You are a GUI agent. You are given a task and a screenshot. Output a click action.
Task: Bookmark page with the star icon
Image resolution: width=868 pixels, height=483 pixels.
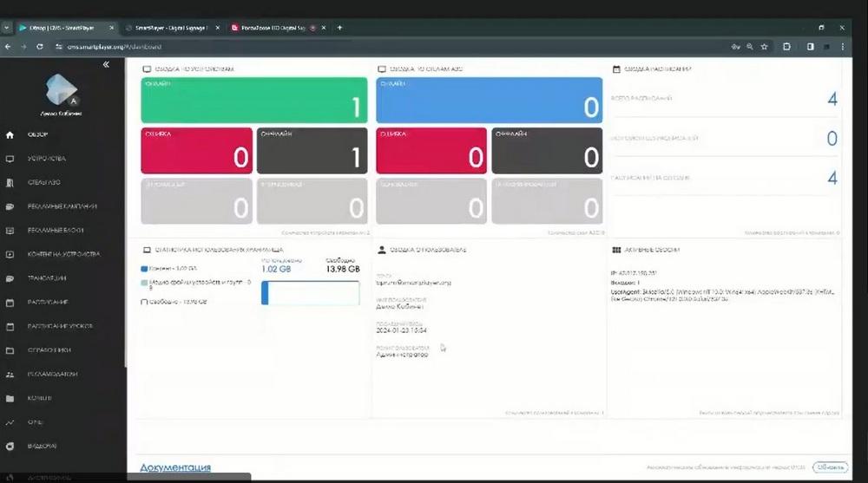pyautogui.click(x=765, y=47)
